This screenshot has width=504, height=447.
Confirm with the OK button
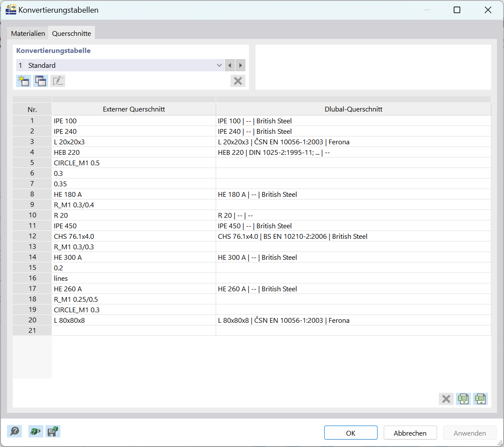(x=351, y=433)
